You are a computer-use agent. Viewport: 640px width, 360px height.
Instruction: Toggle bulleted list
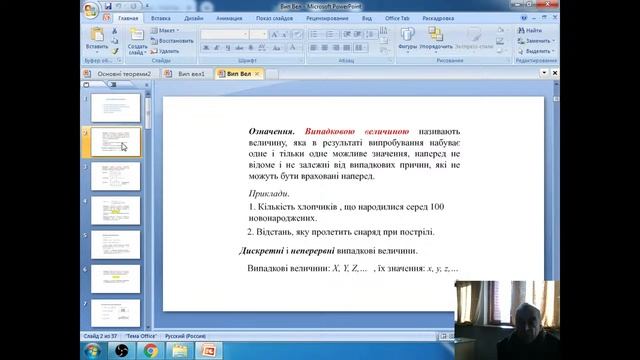tap(315, 35)
